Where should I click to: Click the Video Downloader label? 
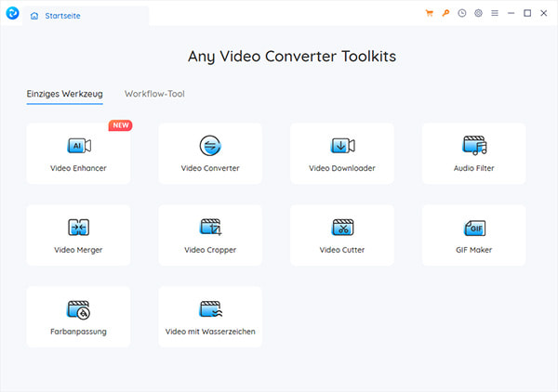coord(342,168)
